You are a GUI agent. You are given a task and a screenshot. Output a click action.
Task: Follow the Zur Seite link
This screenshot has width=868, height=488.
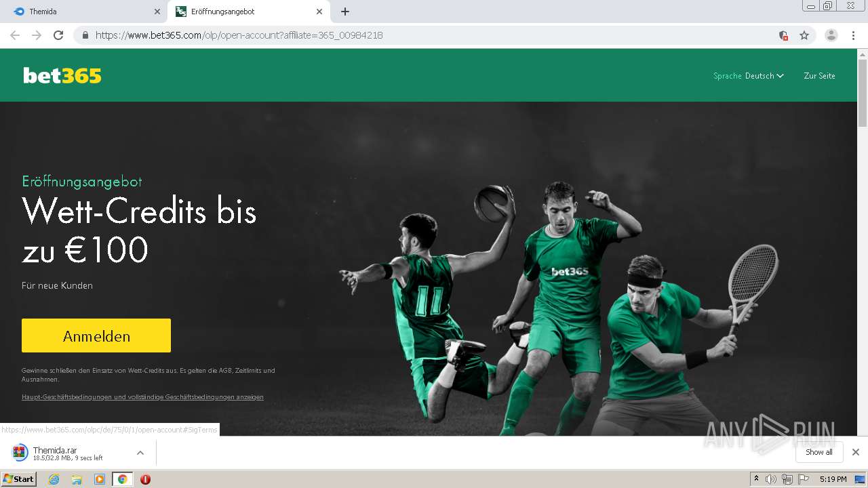(819, 76)
